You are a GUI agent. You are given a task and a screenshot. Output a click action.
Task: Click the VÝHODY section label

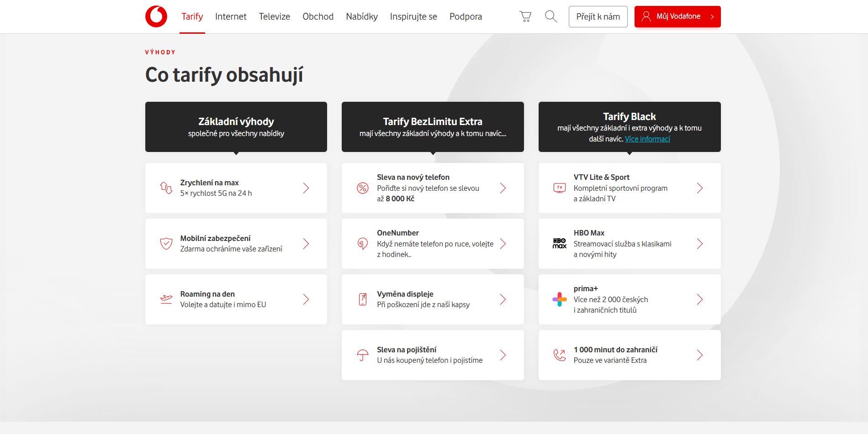point(160,52)
